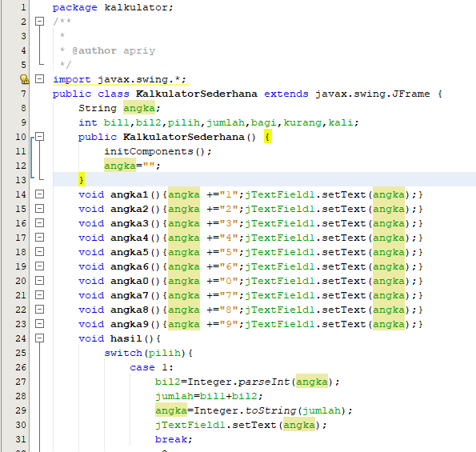Collapse the angka5 method fold

(39, 252)
